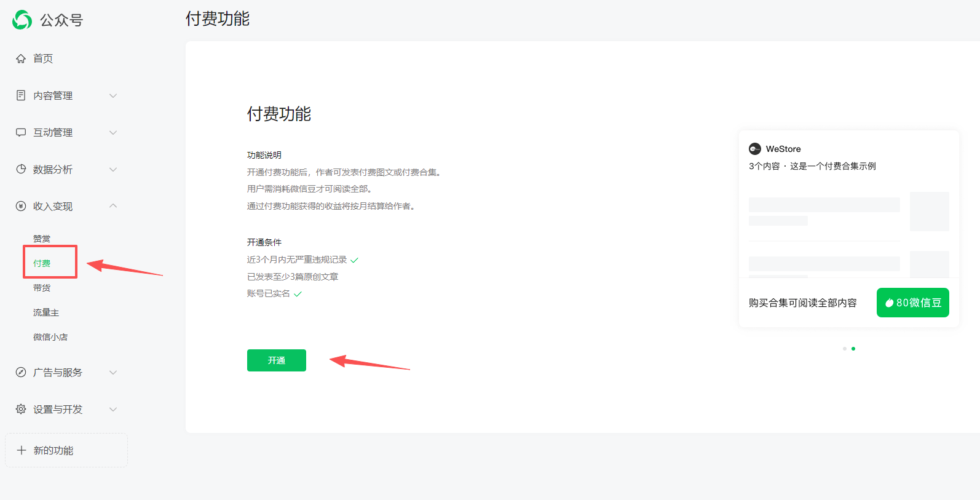This screenshot has width=980, height=500.
Task: Switch to first carousel dot indicator
Action: pyautogui.click(x=845, y=349)
